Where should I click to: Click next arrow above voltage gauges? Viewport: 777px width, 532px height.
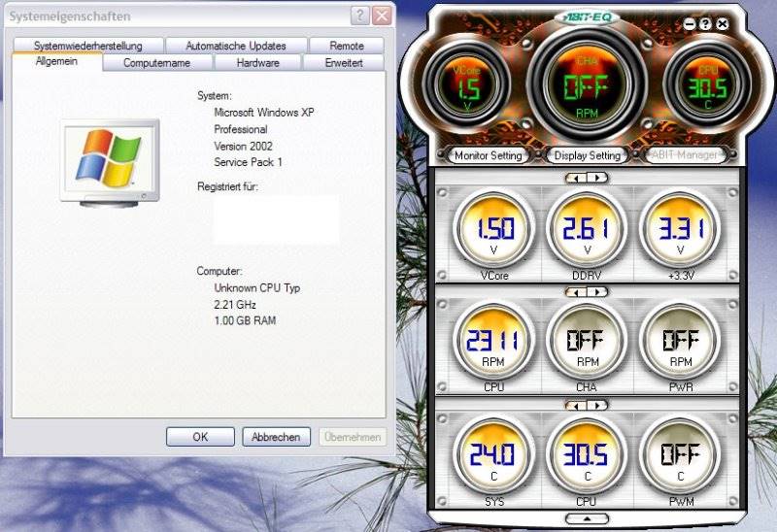tap(597, 178)
